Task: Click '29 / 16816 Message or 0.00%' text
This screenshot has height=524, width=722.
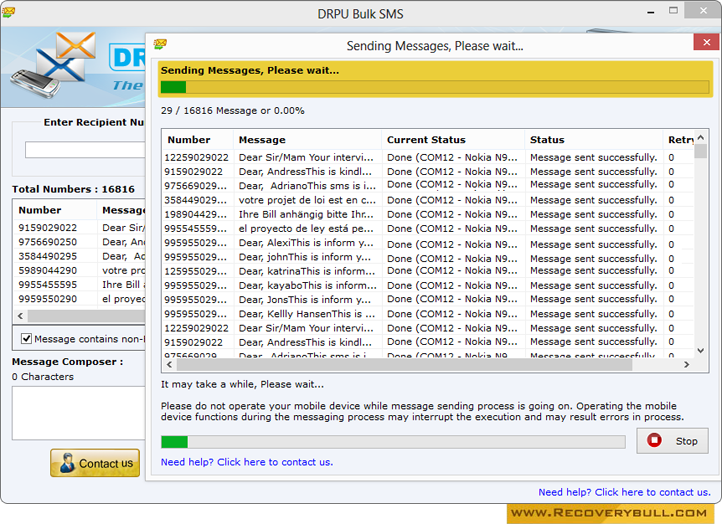Action: [233, 111]
